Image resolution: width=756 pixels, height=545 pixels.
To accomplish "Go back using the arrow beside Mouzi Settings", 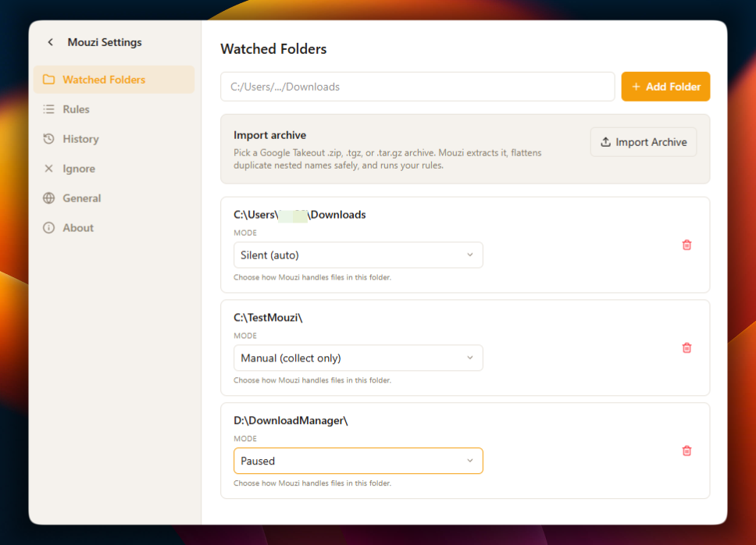I will click(51, 42).
